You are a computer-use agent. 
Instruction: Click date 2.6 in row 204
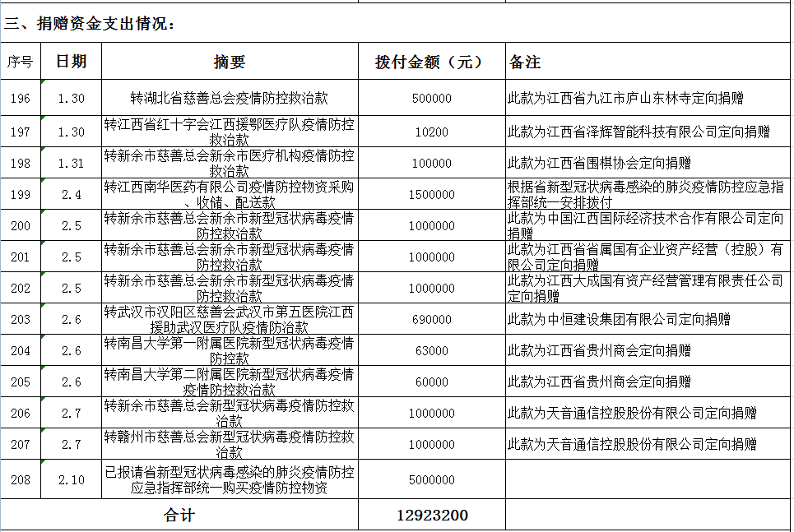tap(71, 351)
